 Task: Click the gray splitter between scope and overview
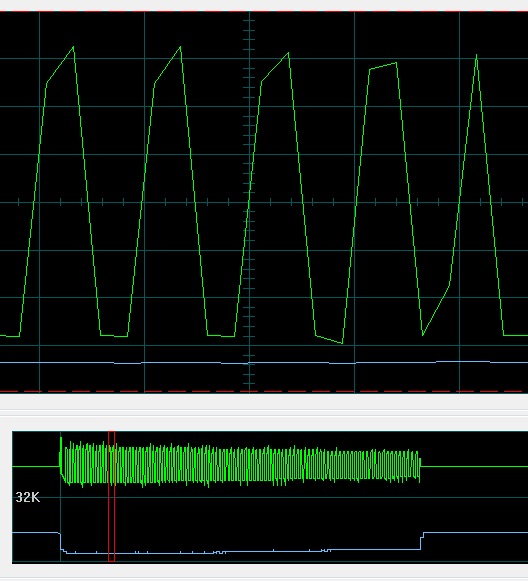(264, 411)
